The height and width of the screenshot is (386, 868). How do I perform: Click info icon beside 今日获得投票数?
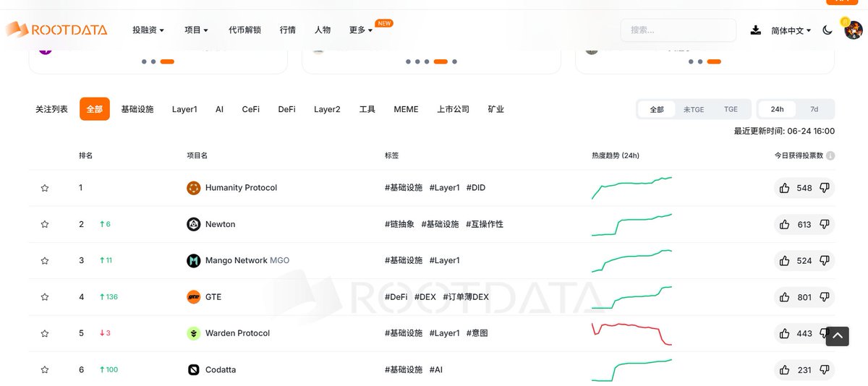(x=830, y=156)
